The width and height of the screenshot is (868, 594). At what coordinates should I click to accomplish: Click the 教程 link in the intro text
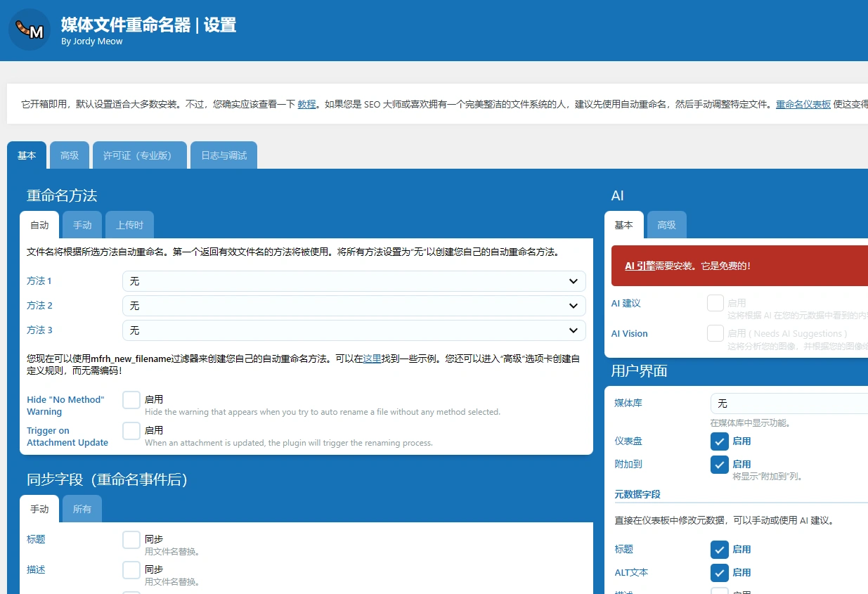[306, 103]
